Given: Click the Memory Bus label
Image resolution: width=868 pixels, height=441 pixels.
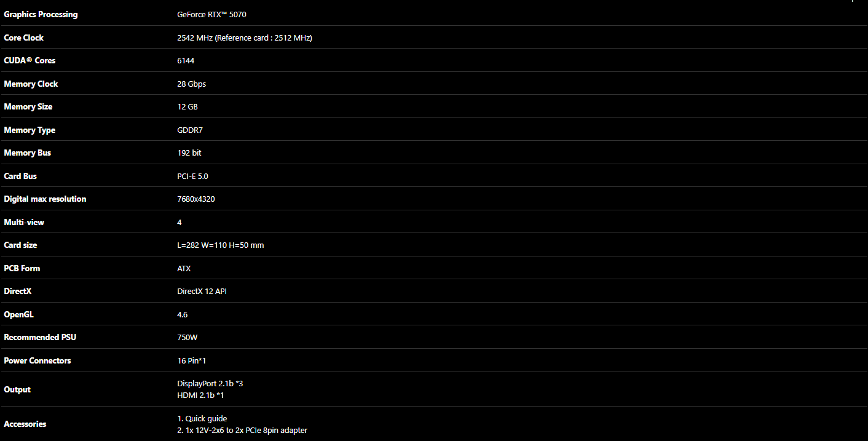Looking at the screenshot, I should click(x=27, y=153).
